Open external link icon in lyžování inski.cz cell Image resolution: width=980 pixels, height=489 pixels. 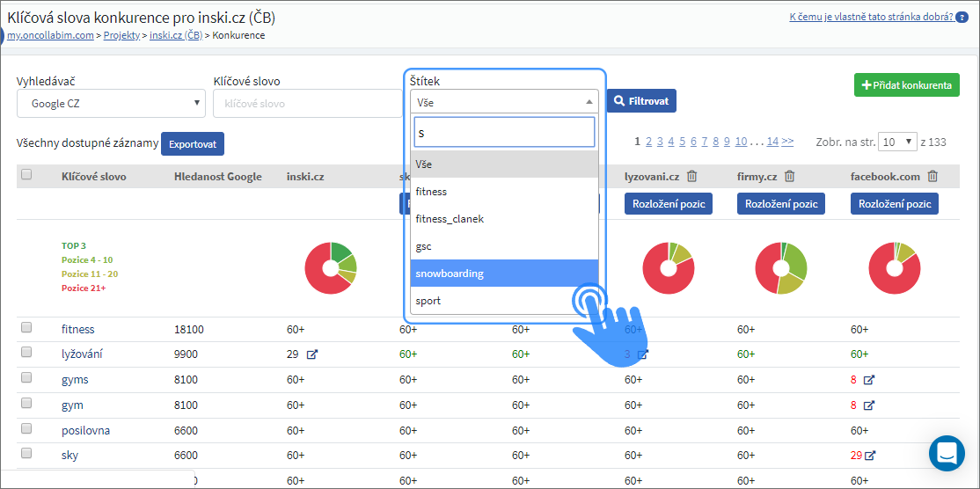312,354
